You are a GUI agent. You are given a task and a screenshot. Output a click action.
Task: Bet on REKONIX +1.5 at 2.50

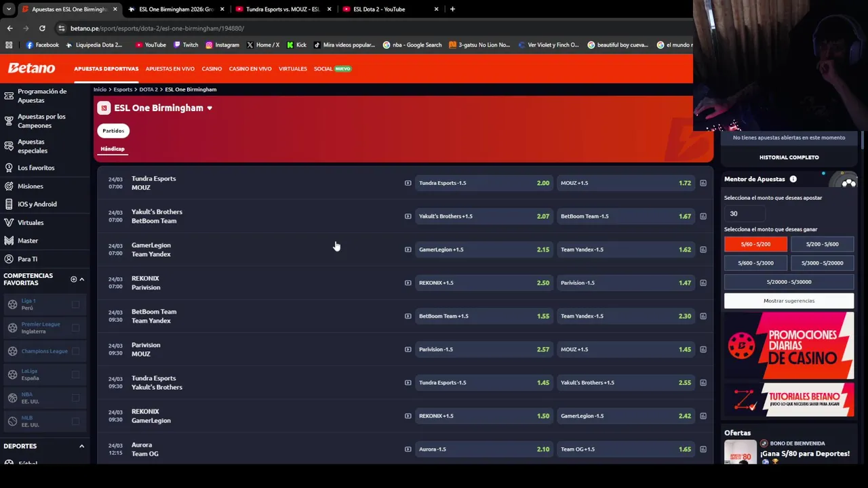point(484,283)
